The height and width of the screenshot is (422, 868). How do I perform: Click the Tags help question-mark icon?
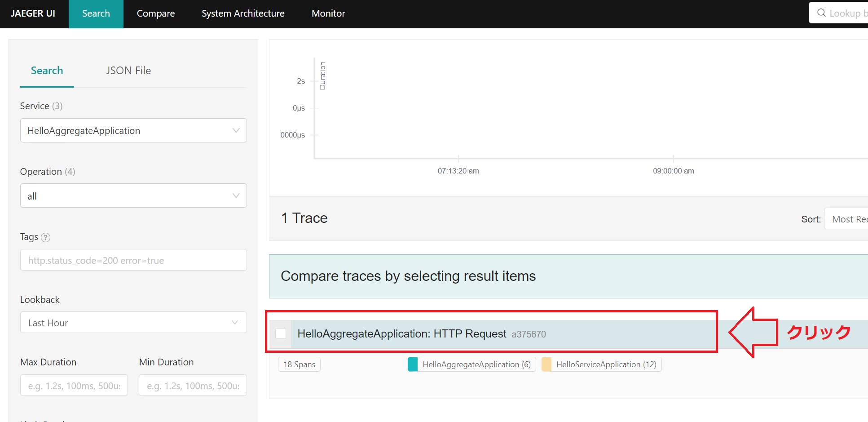click(x=46, y=237)
